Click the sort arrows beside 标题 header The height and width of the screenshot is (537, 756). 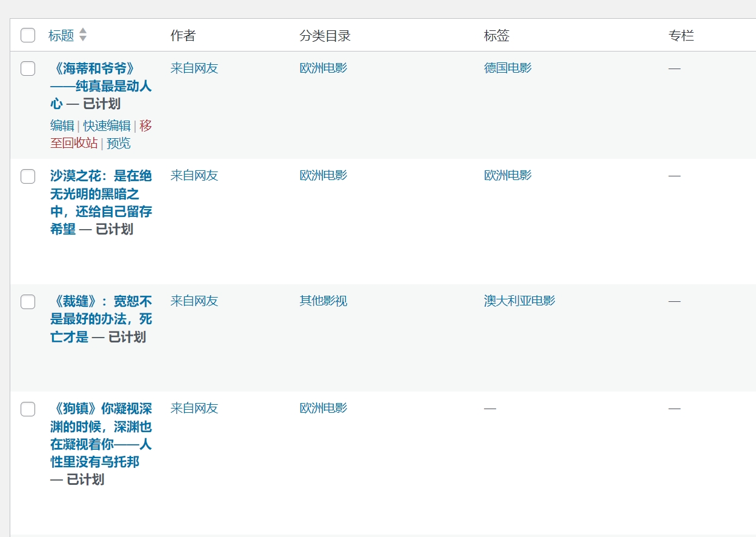(x=83, y=35)
